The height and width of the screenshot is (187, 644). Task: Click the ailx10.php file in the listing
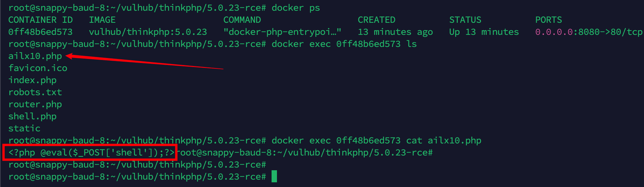35,56
